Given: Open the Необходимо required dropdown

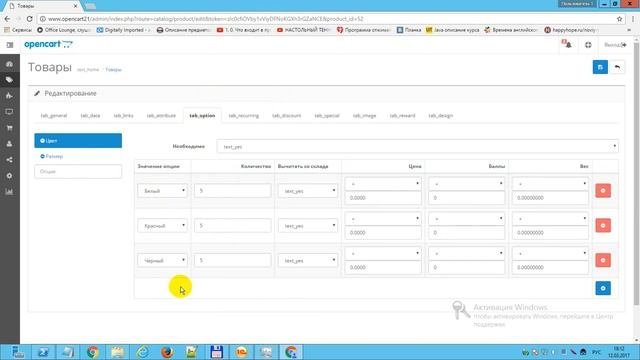Looking at the screenshot, I should [418, 147].
